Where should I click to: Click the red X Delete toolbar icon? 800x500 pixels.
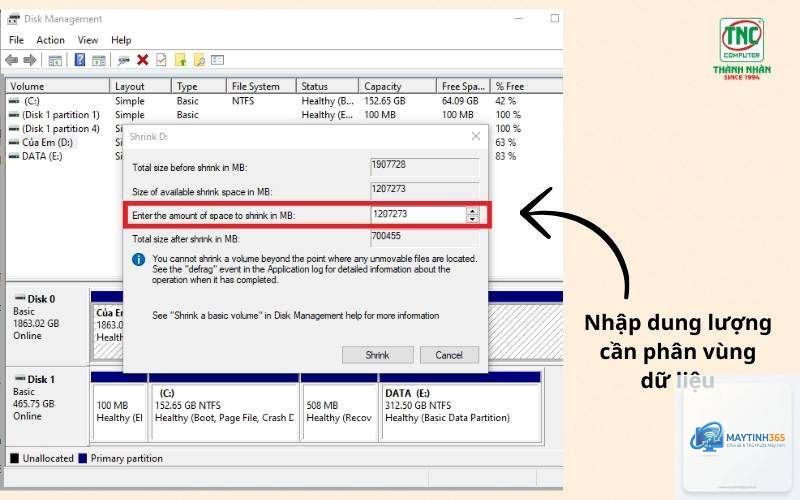click(x=143, y=60)
